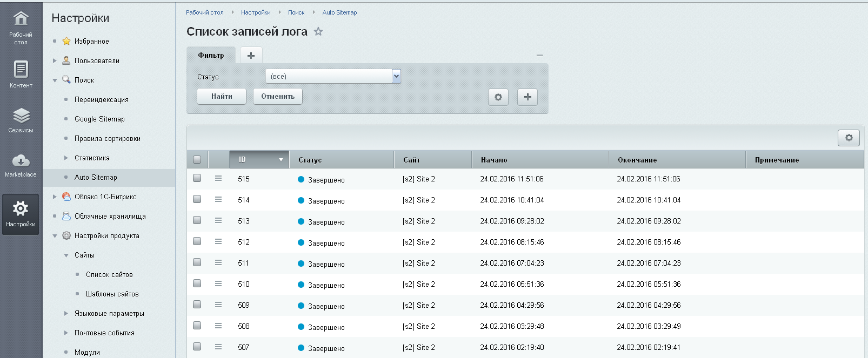Expand the Пользователи tree node
This screenshot has height=358, width=868.
click(x=55, y=60)
